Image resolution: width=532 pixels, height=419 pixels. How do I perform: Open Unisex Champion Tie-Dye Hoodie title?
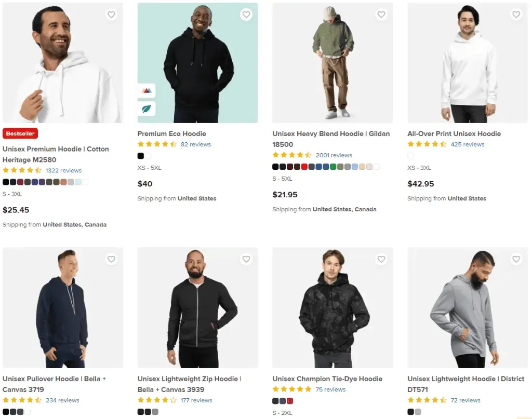tap(327, 379)
